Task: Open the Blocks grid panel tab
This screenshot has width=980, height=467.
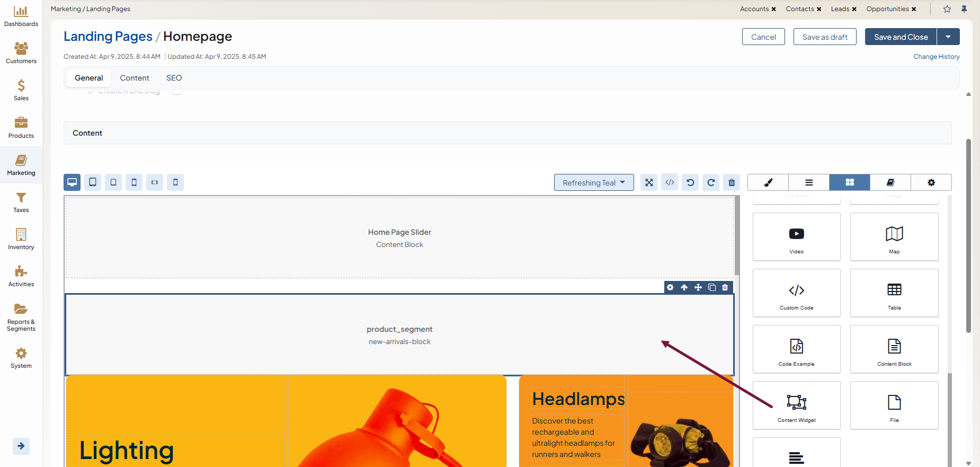Action: [850, 182]
